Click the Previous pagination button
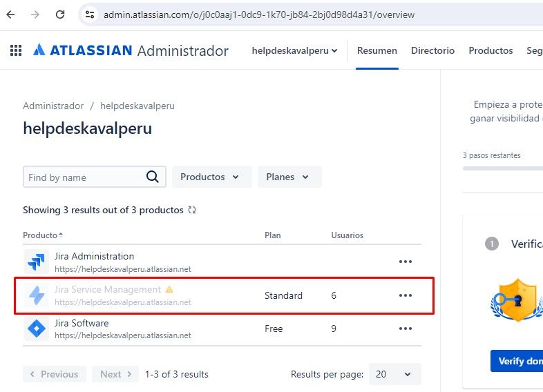The image size is (543, 392). (x=55, y=374)
